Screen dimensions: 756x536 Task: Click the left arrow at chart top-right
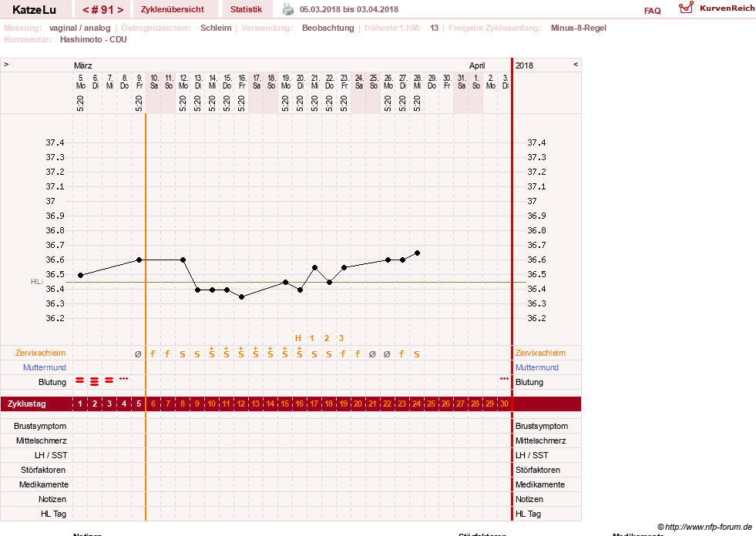[x=575, y=64]
